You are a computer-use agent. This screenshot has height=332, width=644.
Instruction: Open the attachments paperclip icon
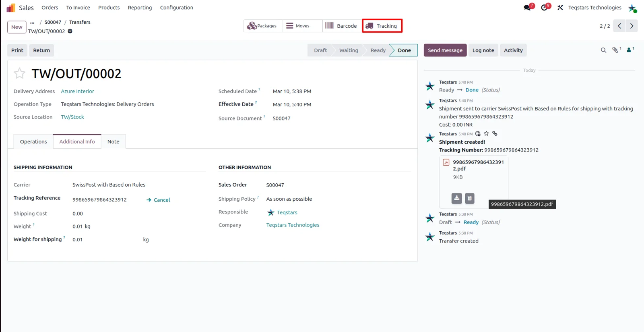click(x=615, y=50)
